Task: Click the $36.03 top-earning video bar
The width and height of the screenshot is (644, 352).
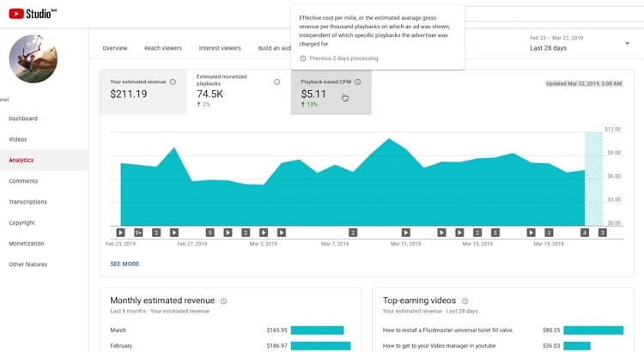Action: pyautogui.click(x=577, y=346)
